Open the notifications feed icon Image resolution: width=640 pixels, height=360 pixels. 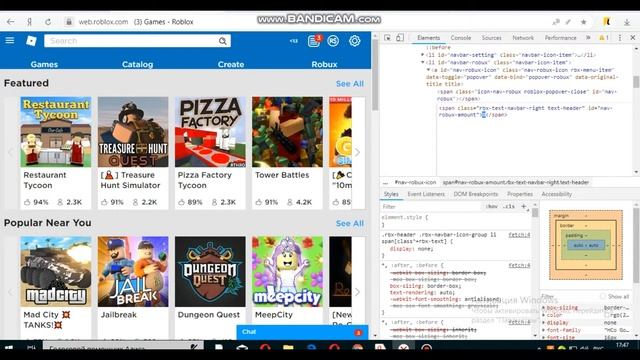(x=314, y=41)
